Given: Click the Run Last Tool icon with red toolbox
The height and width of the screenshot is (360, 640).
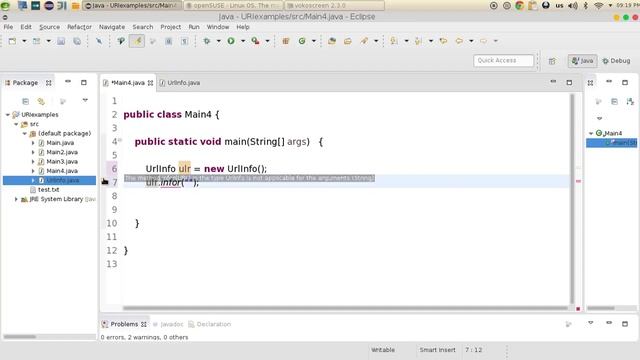Looking at the screenshot, I should click(x=256, y=41).
